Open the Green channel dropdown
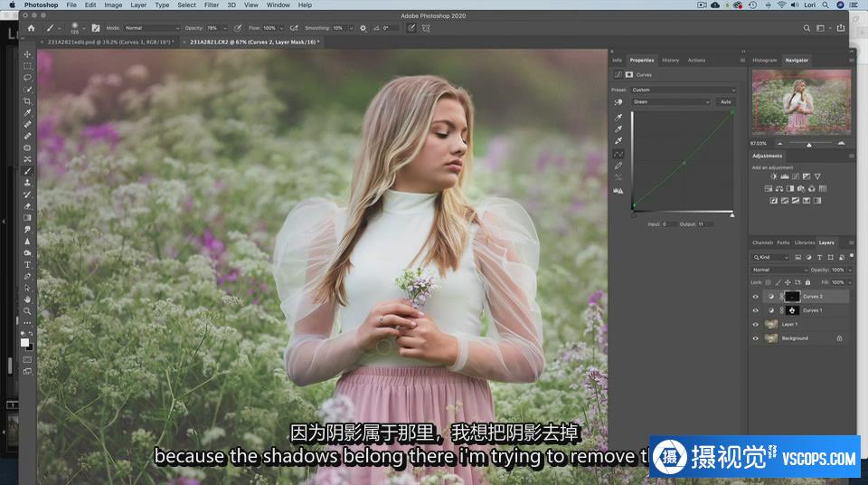The image size is (868, 485). 671,102
